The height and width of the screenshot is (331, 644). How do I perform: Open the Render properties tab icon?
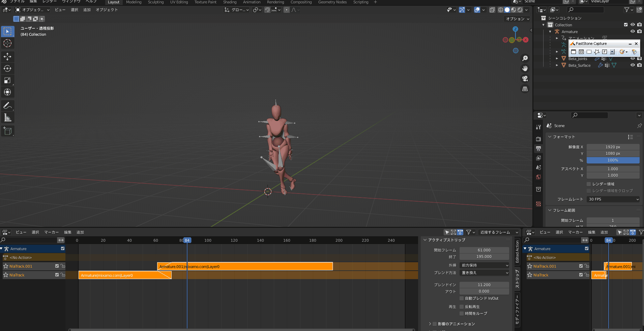tap(538, 139)
